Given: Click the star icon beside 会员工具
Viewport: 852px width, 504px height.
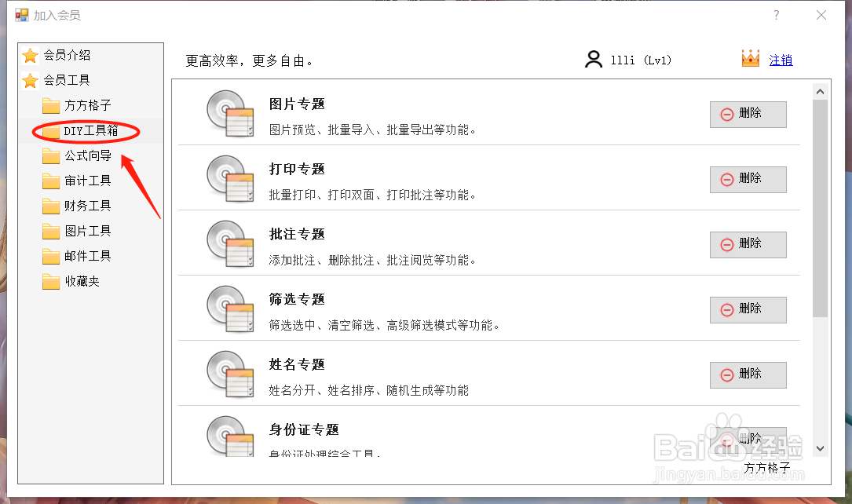Looking at the screenshot, I should pyautogui.click(x=31, y=80).
